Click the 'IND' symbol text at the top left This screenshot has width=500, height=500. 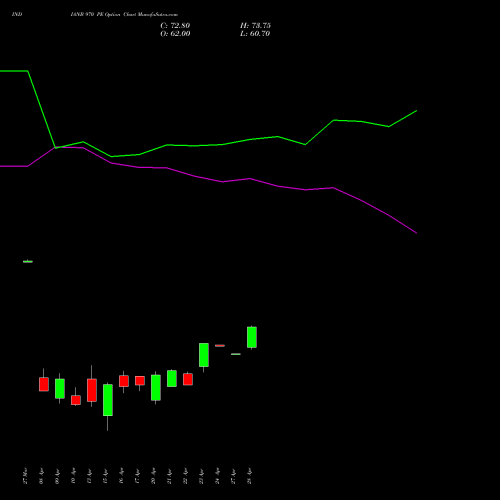17,14
